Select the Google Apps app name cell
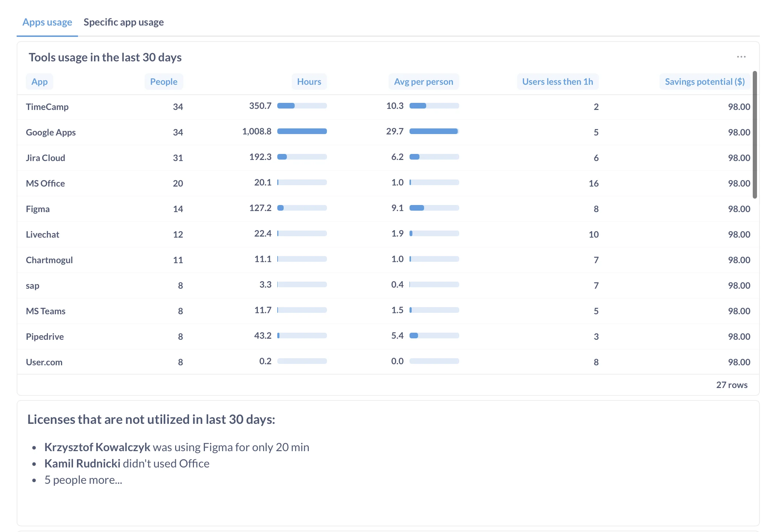768x532 pixels. coord(51,132)
